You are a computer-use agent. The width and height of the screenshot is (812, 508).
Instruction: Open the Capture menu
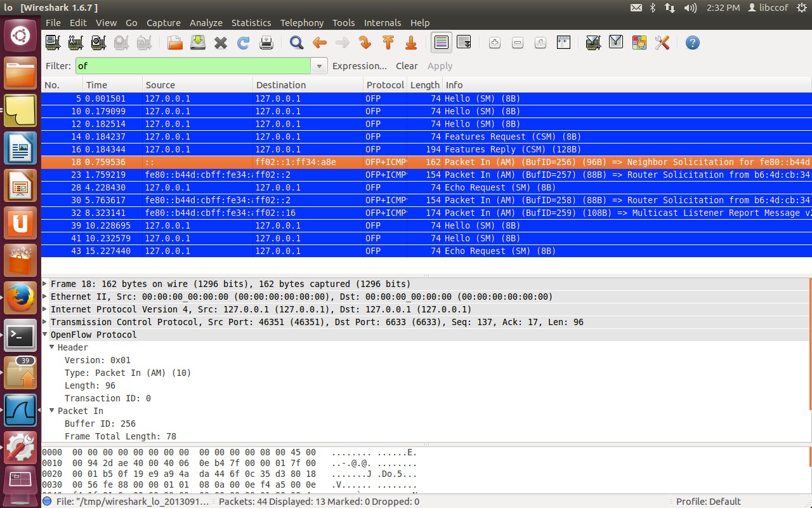(x=164, y=22)
